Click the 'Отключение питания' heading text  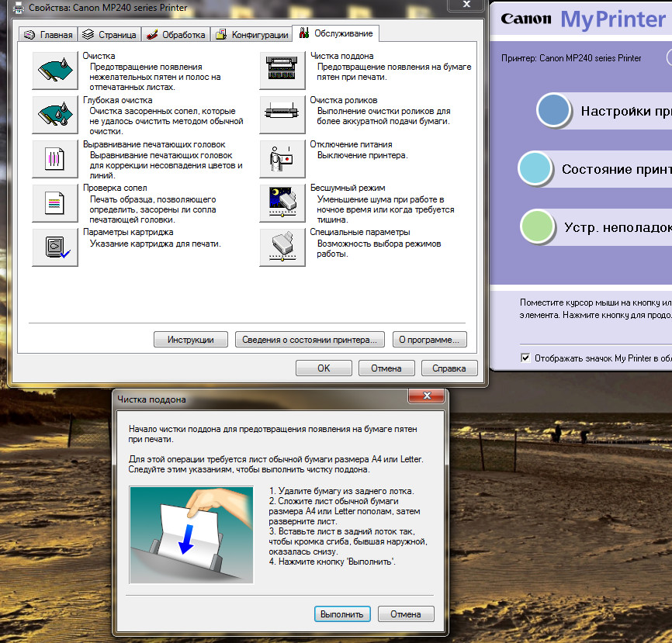[351, 144]
